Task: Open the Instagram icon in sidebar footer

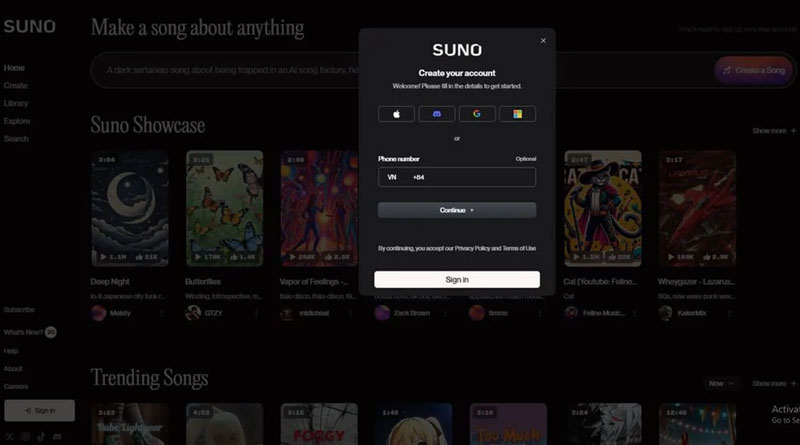Action: coord(25,437)
